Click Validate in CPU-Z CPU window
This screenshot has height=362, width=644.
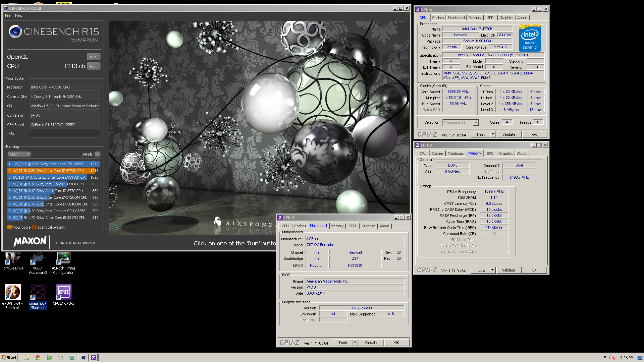pos(509,134)
